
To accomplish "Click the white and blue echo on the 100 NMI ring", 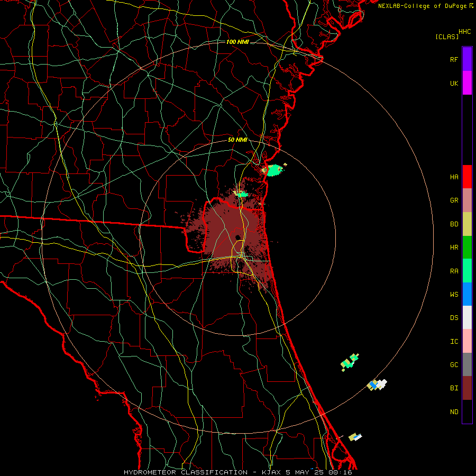I will [377, 385].
